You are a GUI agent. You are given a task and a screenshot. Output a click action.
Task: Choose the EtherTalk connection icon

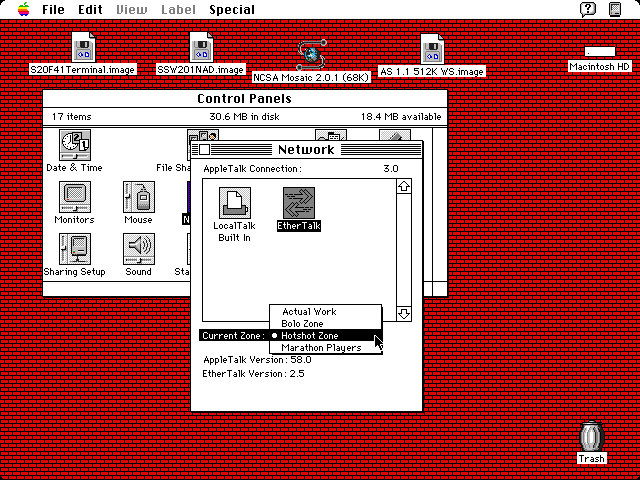(299, 203)
